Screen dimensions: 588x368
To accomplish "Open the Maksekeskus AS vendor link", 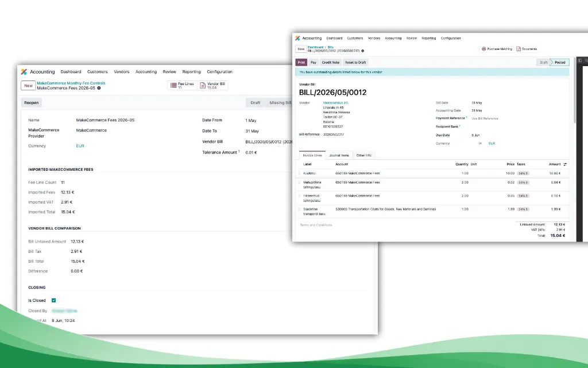I will 335,103.
